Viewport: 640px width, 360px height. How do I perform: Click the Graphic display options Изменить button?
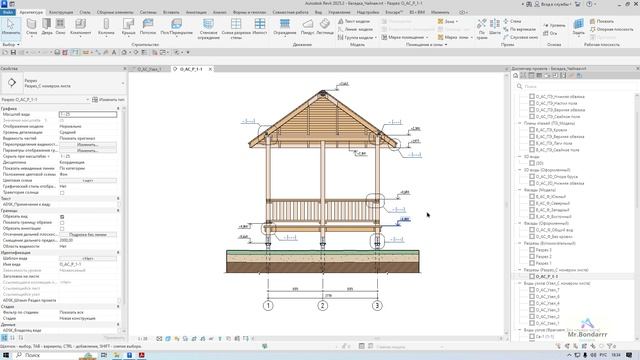(88, 151)
